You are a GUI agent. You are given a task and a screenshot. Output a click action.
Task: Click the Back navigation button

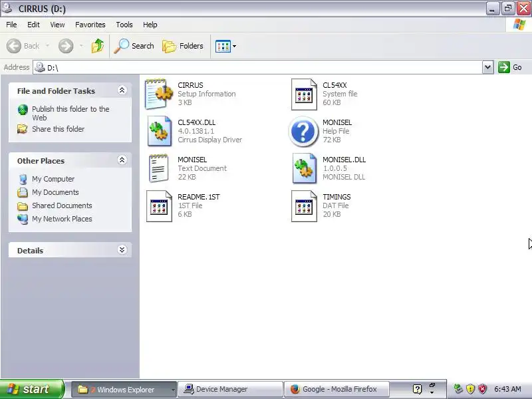click(23, 46)
